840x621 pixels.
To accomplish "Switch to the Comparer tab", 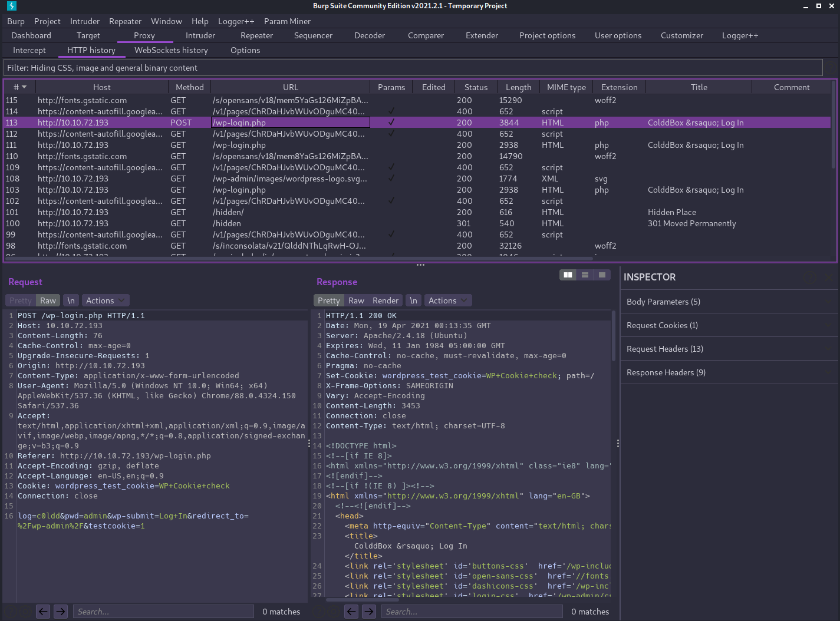I will point(426,35).
